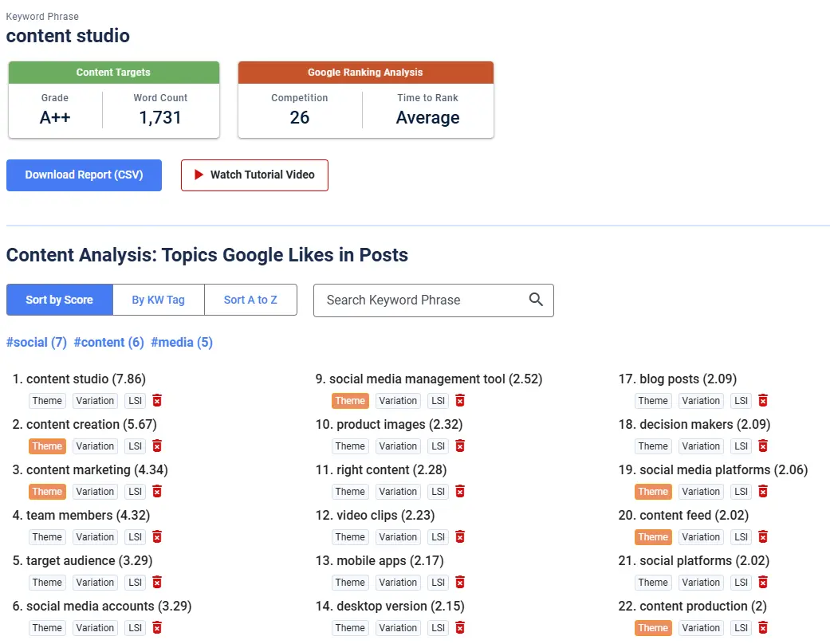Screen dimensions: 830x644
Task: Toggle Variation tag for 'product images'
Action: tap(398, 446)
